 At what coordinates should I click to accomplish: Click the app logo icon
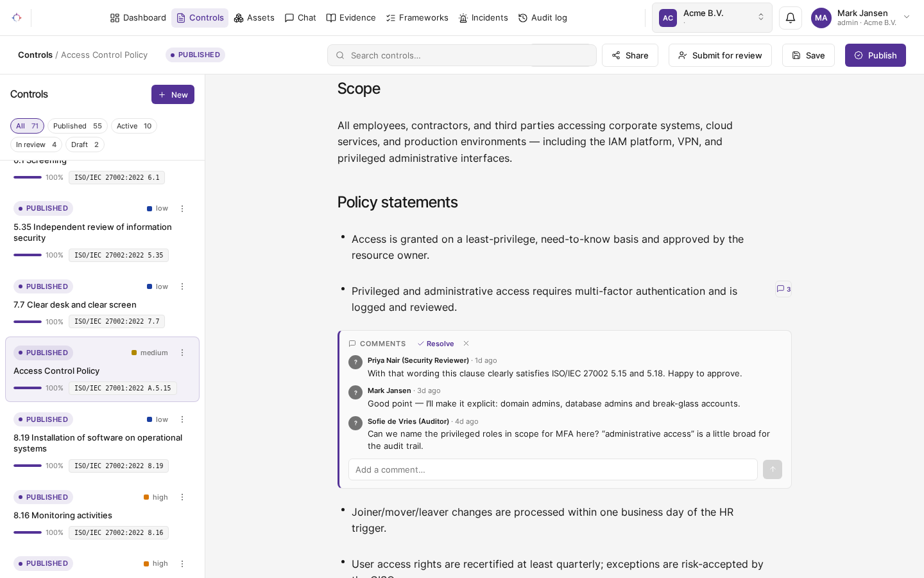pos(17,18)
